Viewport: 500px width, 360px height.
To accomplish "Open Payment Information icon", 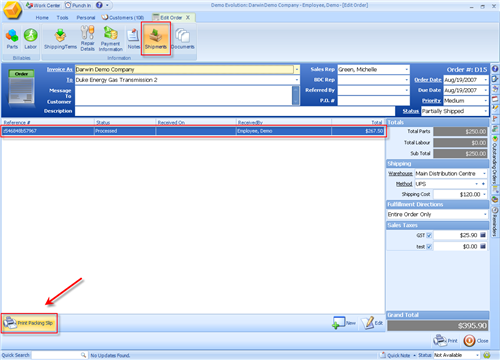I will coord(111,39).
